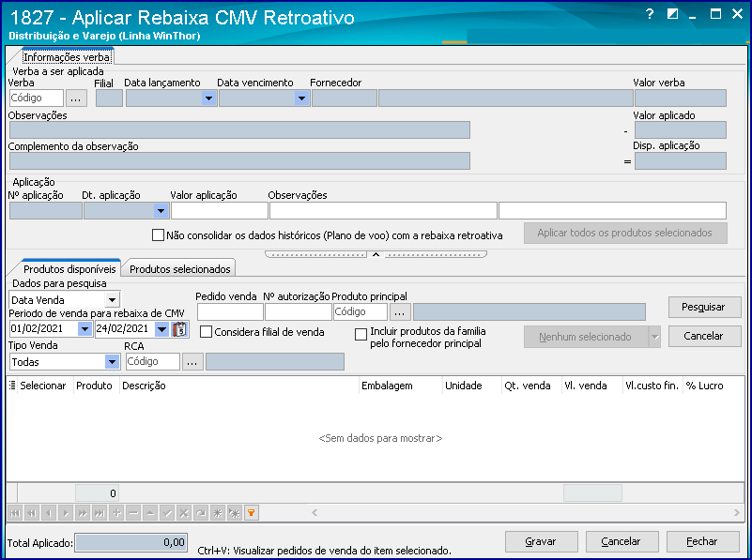
Task: Focus the Verba Código input
Action: tap(37, 98)
